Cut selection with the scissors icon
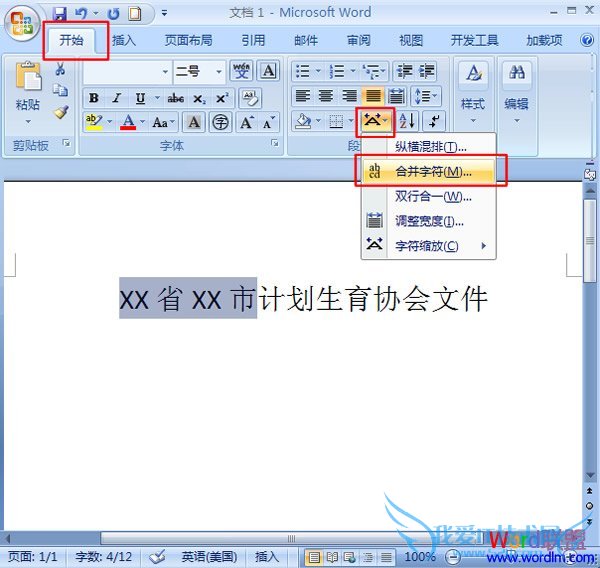600x568 pixels. (60, 69)
